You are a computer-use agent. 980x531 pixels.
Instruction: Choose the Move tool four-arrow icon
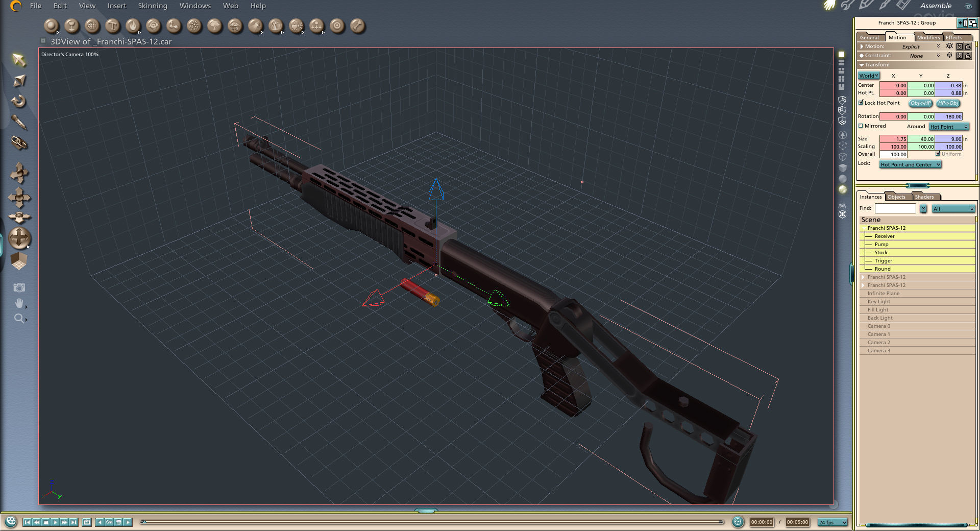(19, 198)
